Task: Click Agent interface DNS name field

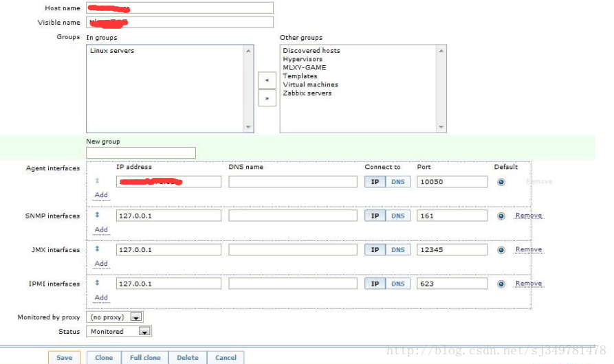Action: click(x=293, y=182)
